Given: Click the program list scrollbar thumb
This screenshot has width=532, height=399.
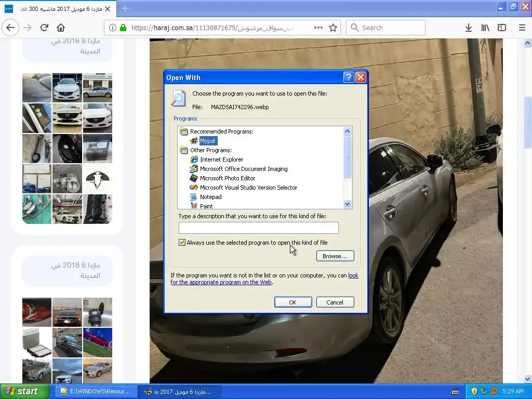Looking at the screenshot, I should 347,157.
